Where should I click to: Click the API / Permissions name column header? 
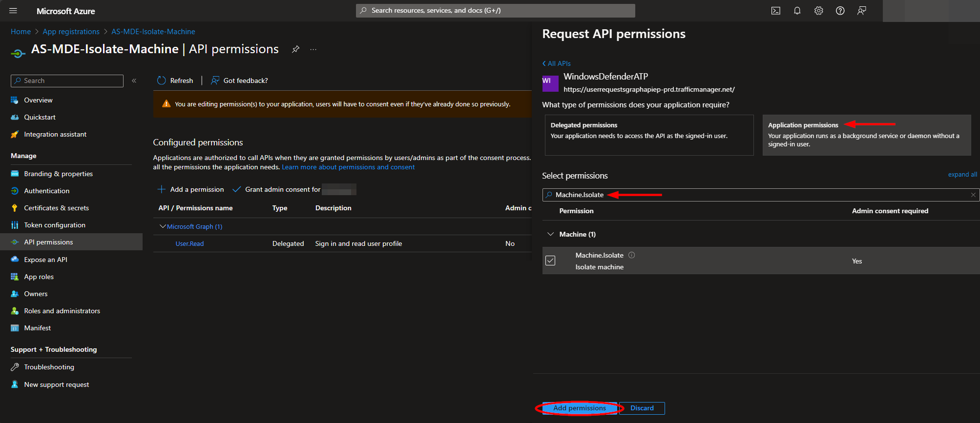click(195, 208)
